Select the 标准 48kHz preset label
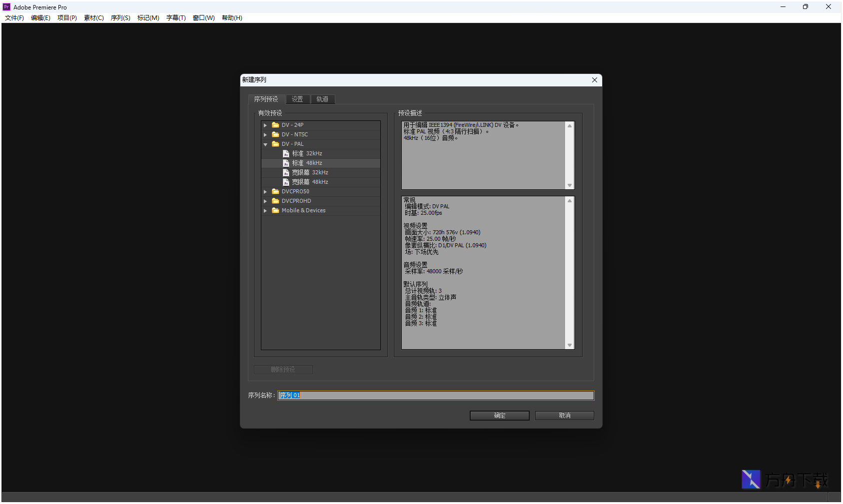Screen dimensions: 843x504 click(307, 163)
